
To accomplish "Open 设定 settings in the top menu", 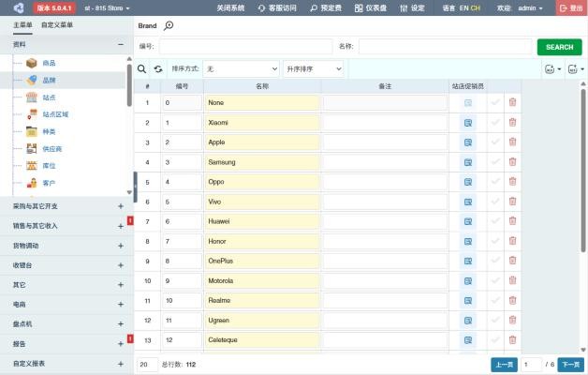I will (x=412, y=7).
